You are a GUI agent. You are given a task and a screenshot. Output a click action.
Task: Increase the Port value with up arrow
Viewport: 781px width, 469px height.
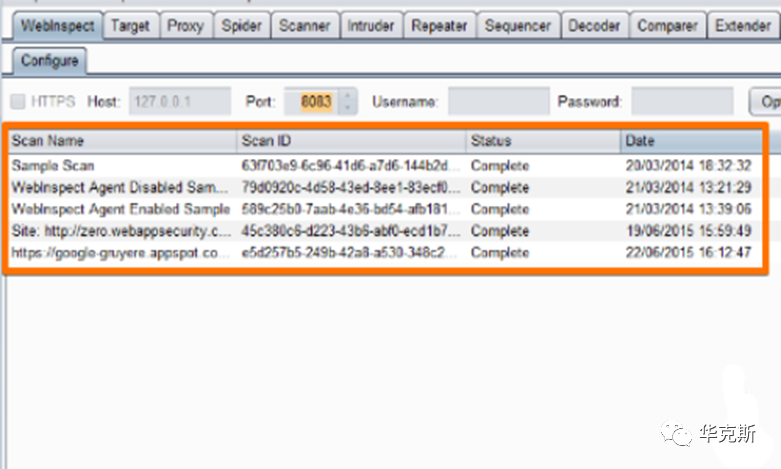(x=347, y=96)
